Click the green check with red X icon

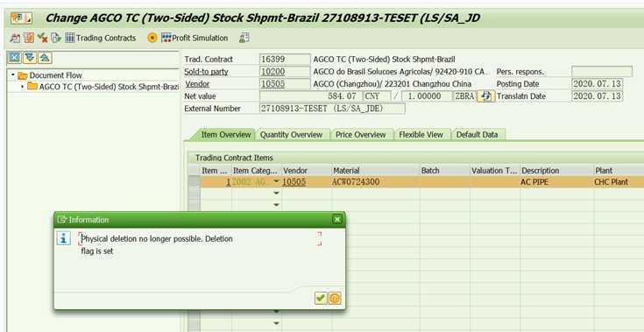click(42, 39)
